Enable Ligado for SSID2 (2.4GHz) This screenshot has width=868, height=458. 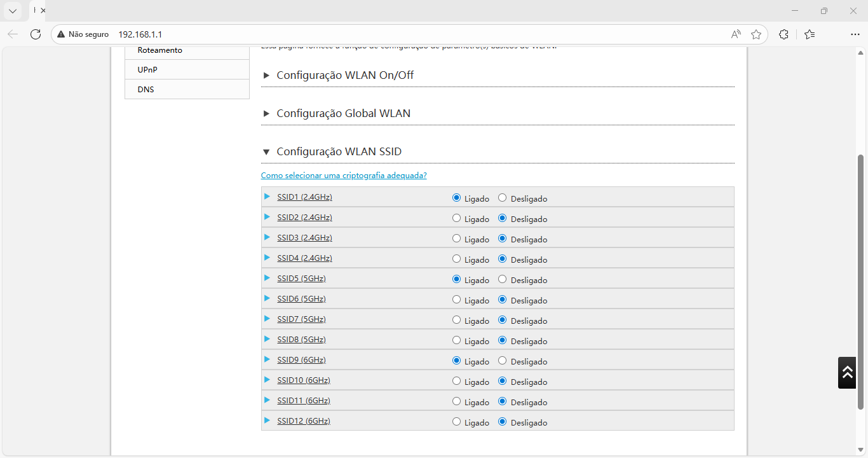[456, 218]
